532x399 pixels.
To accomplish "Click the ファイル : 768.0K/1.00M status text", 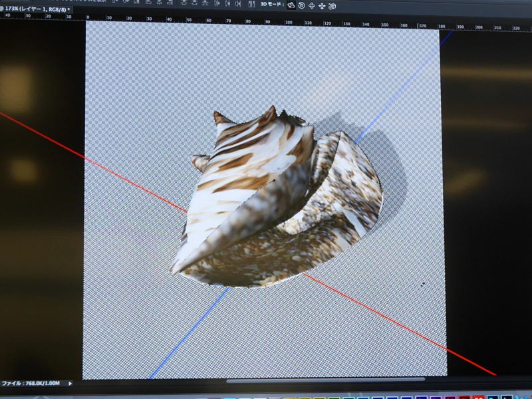I will click(x=31, y=384).
